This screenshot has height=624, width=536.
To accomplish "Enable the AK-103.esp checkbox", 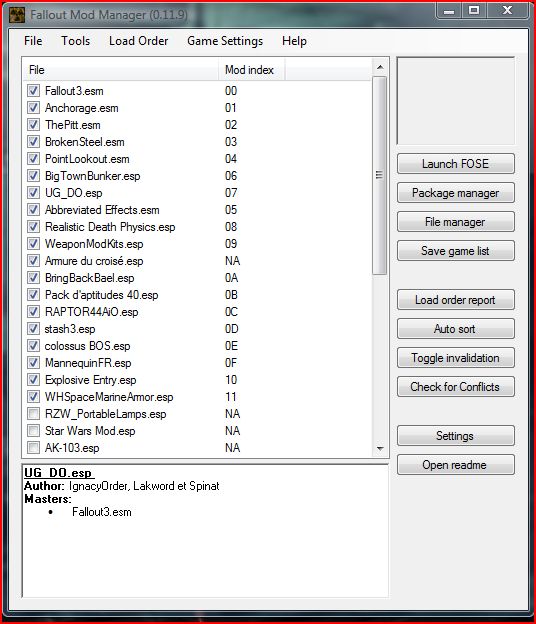I will (x=33, y=448).
